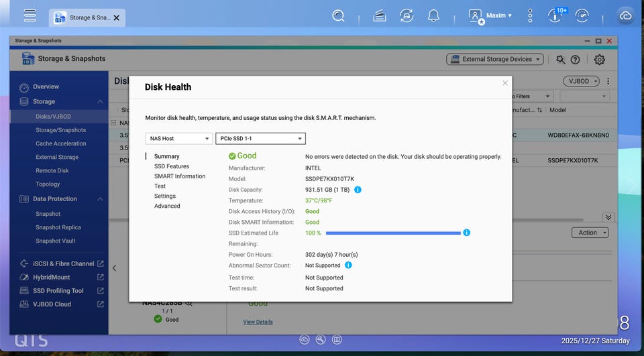Click the help question mark icon
This screenshot has width=644, height=356.
pos(575,60)
